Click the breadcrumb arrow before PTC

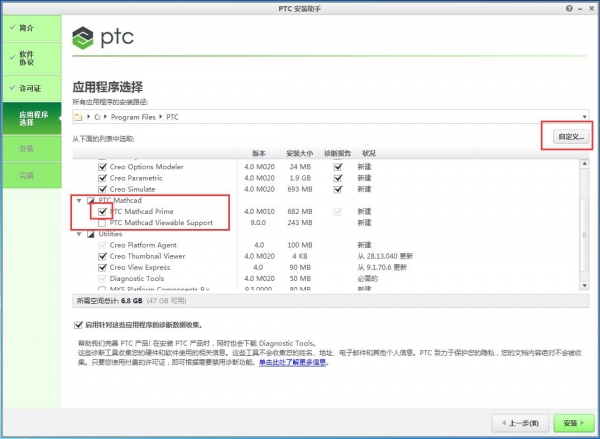160,117
